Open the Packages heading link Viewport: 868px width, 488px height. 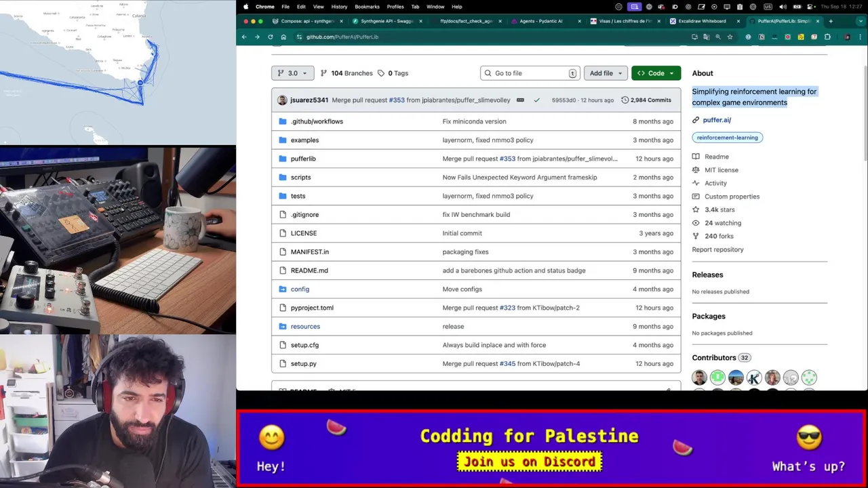coord(709,317)
